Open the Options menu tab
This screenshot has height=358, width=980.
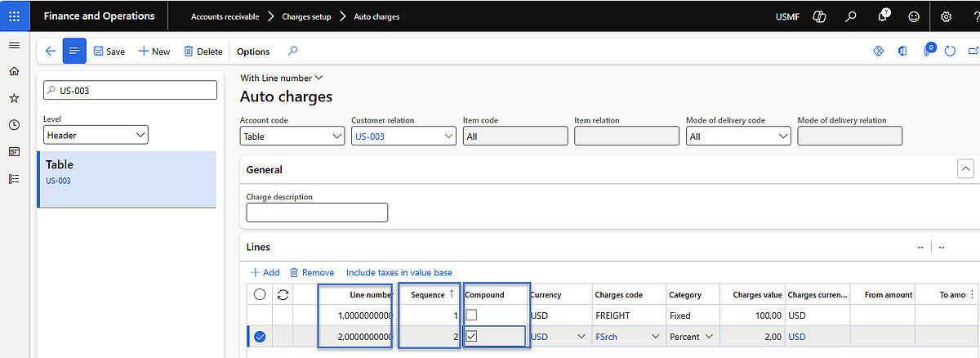pos(253,51)
